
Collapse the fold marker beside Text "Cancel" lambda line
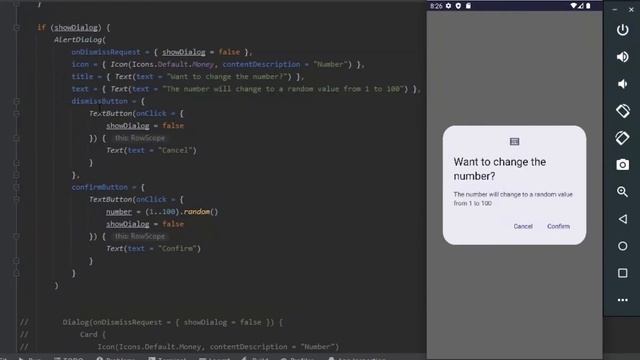click(x=17, y=138)
